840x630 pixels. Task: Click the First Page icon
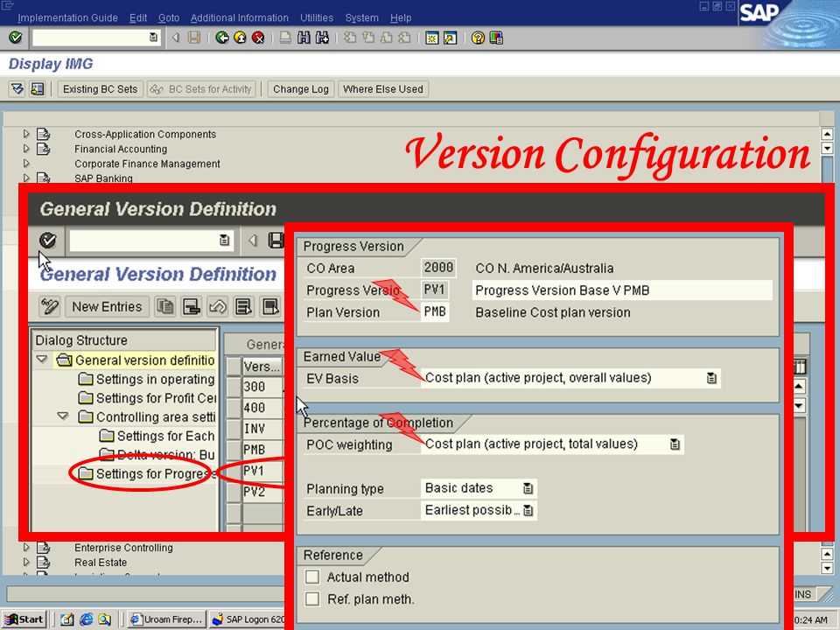350,38
